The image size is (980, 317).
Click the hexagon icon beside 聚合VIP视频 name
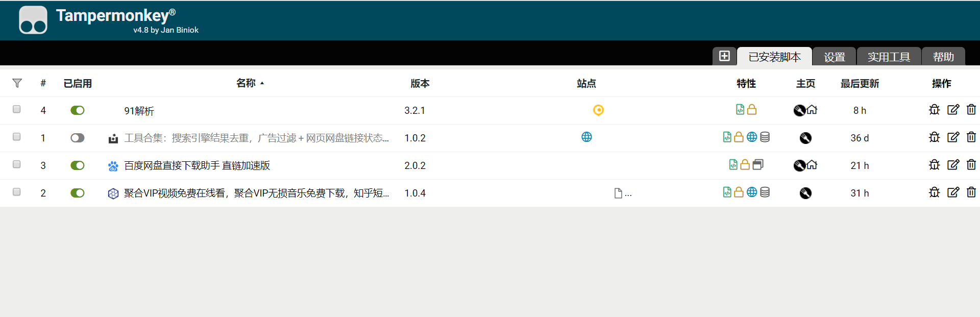point(113,193)
